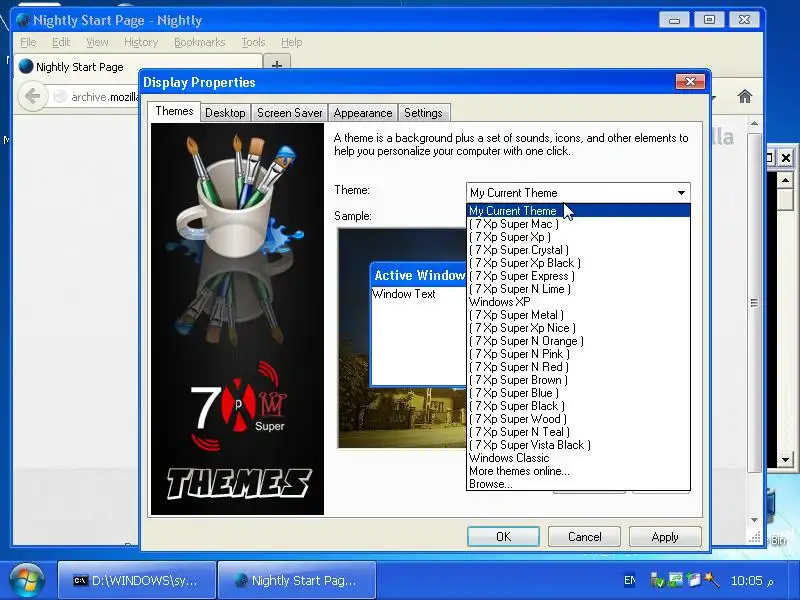Pick ( 7 Xp Super Wood ) theme

[x=578, y=419]
